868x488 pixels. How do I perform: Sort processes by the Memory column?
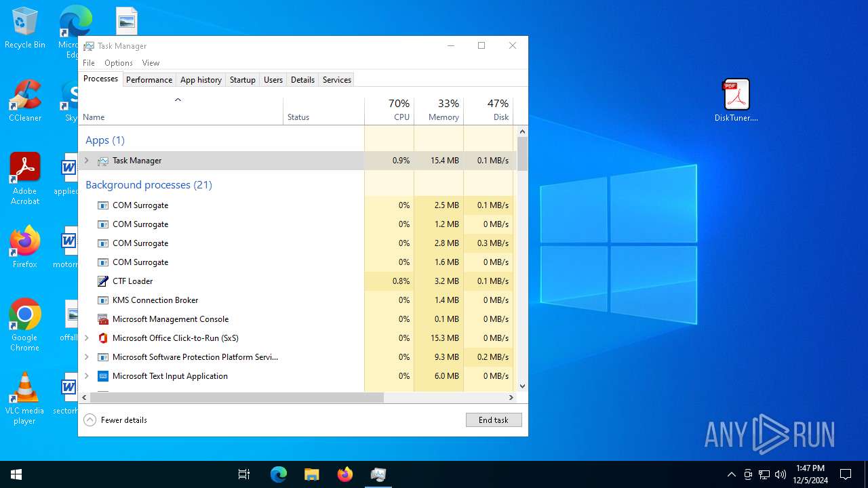point(439,110)
